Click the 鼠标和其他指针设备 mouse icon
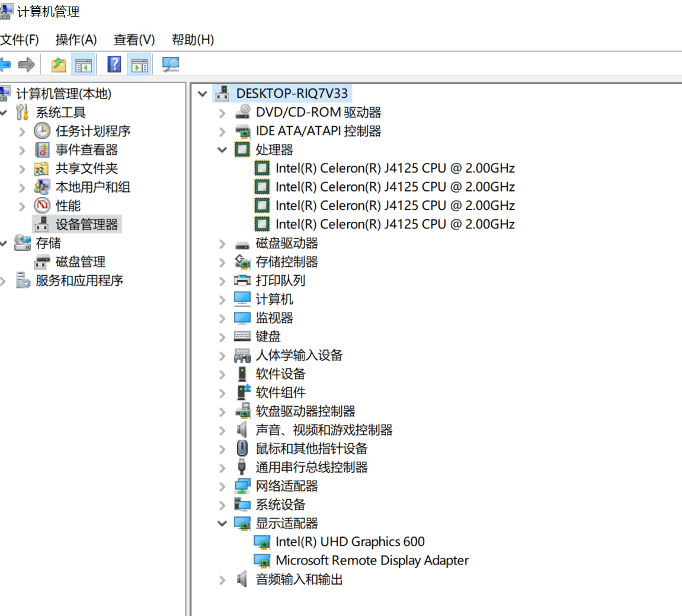Screen dimensions: 682x616 coord(242,448)
